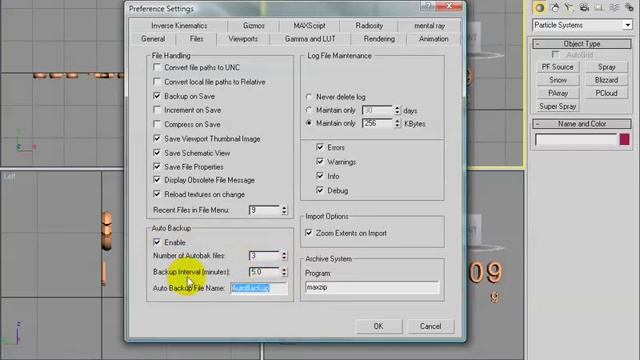Collapse the Object Type rollout
Image resolution: width=640 pixels, height=360 pixels.
point(582,44)
